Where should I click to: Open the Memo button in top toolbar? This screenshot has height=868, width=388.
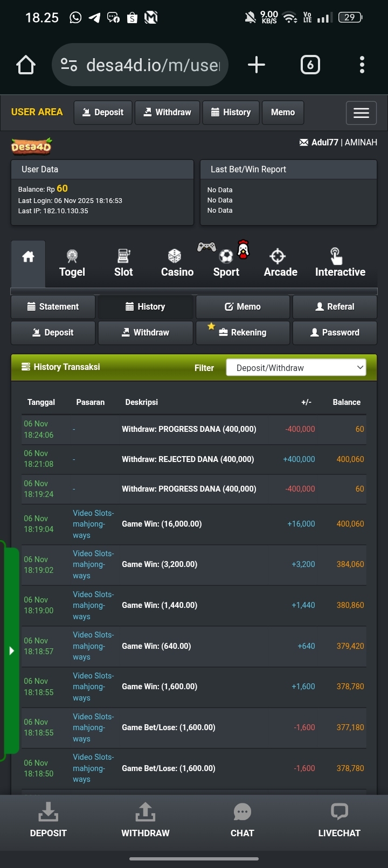point(283,113)
